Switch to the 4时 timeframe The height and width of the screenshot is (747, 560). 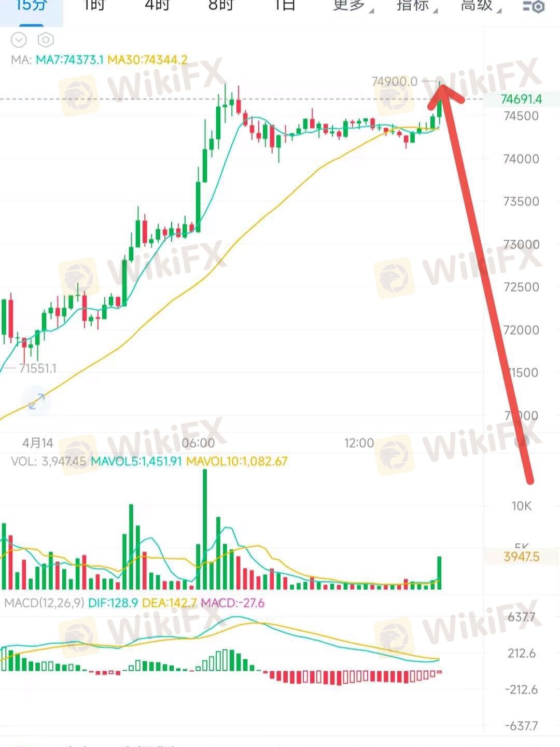[x=157, y=6]
